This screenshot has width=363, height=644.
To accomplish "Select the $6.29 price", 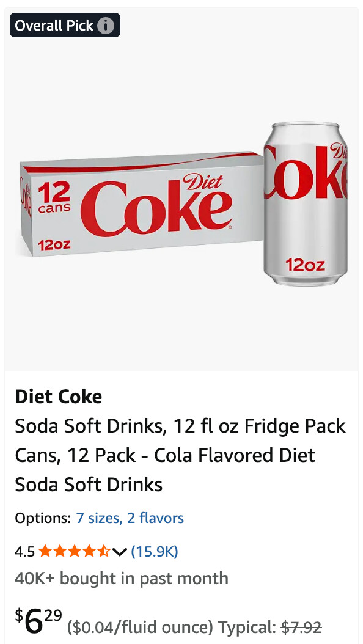I will pos(38,621).
